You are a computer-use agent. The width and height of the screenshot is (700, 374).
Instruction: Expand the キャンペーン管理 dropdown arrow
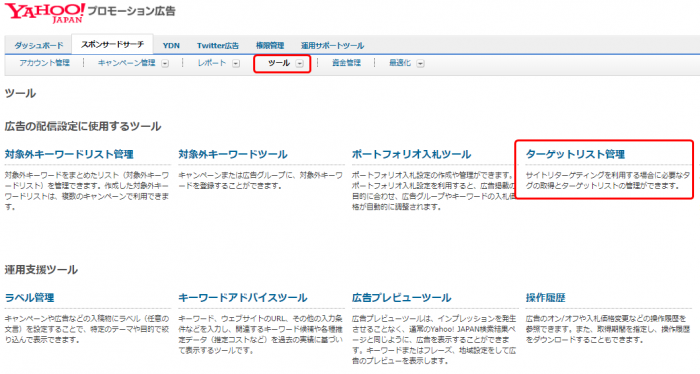(x=165, y=63)
